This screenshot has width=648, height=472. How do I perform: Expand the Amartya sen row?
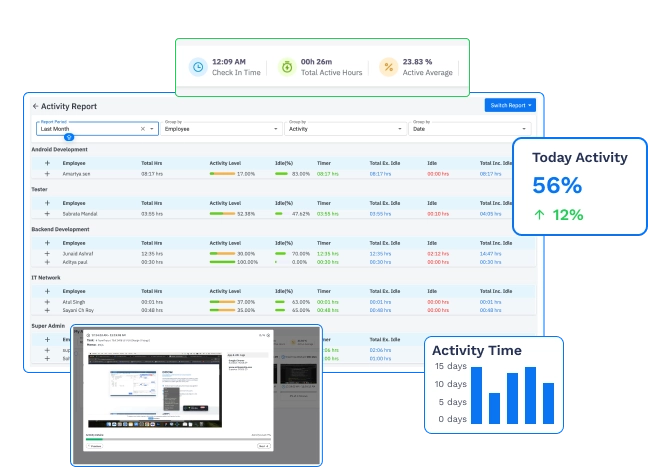pos(47,173)
